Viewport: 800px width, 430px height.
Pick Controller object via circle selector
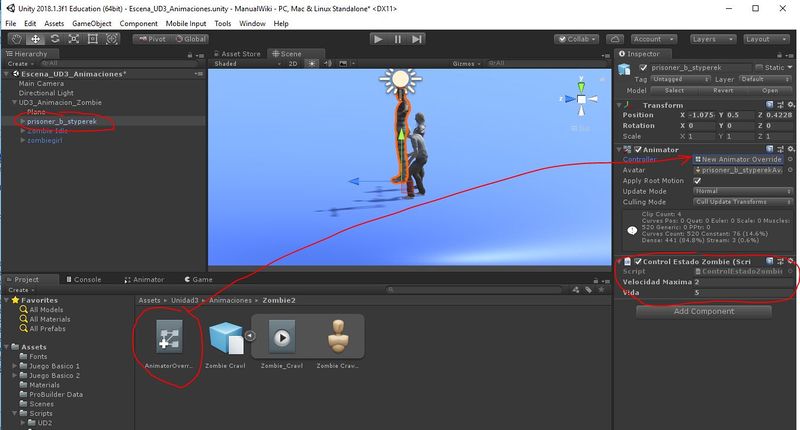coord(790,159)
